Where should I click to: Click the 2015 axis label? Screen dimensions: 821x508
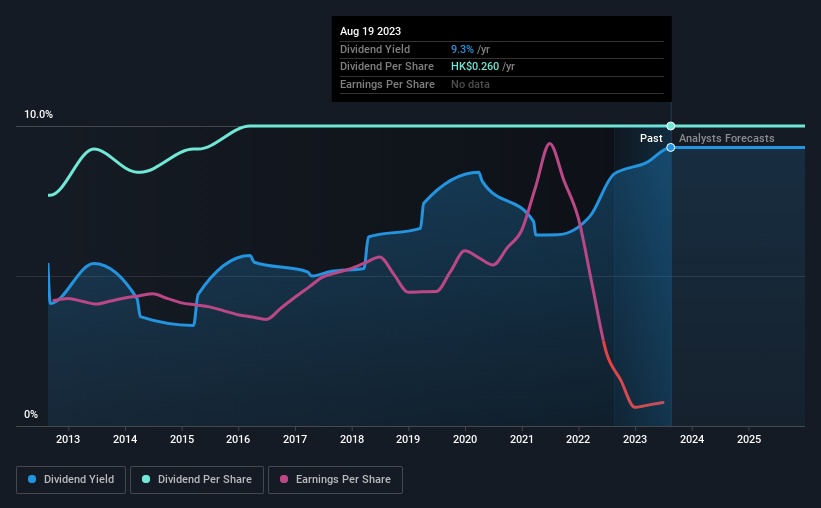(182, 439)
